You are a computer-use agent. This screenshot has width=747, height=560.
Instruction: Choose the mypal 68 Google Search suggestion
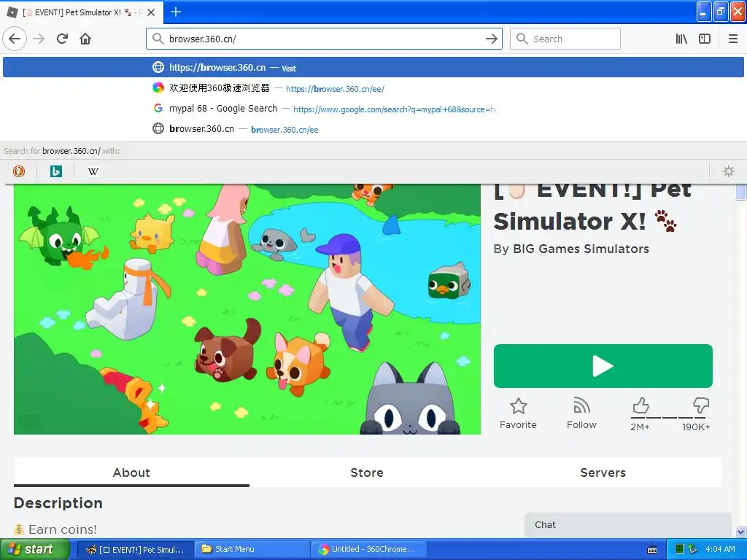pos(373,109)
